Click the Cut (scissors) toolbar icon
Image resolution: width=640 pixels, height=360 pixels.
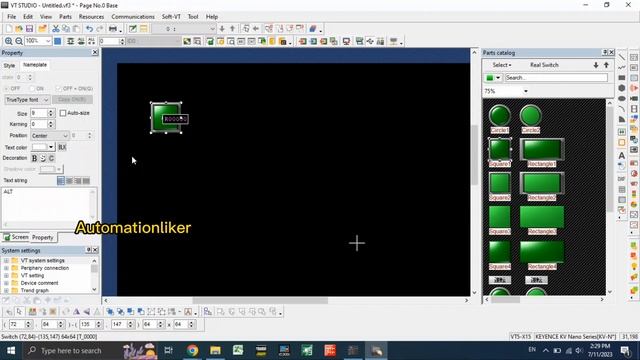click(56, 29)
